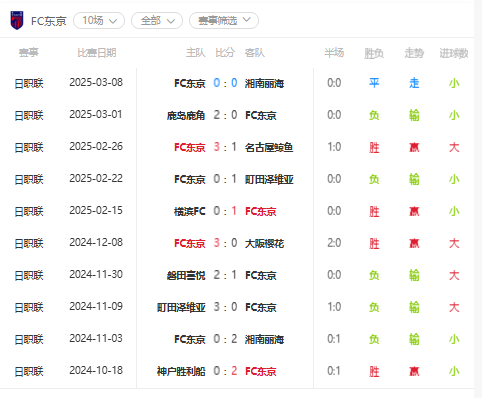Click the 3 : 1 score on 2025-02-26

click(225, 147)
